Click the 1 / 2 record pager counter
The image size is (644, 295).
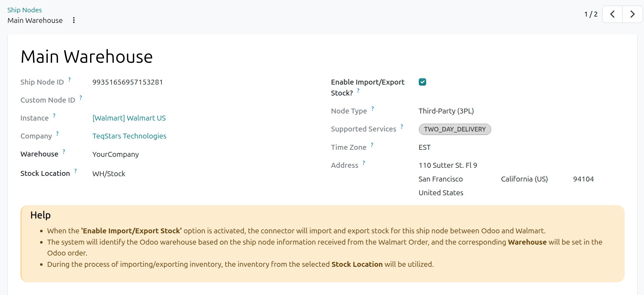[591, 14]
